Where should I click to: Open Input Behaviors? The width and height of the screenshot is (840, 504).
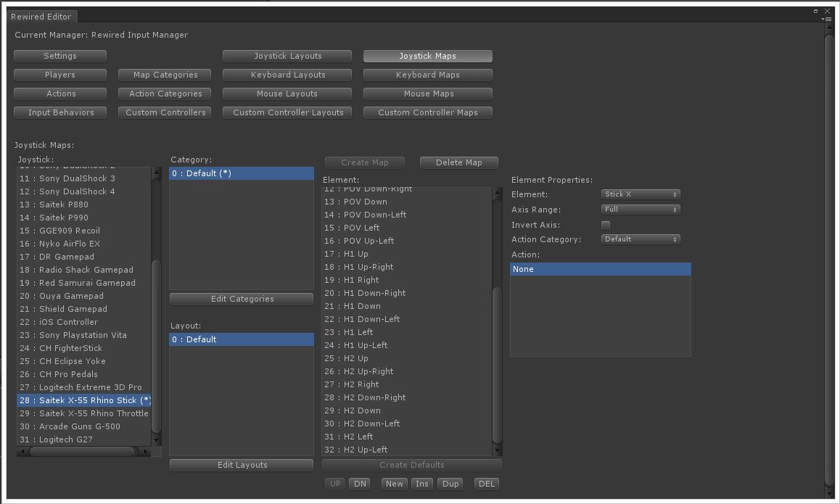[x=59, y=112]
